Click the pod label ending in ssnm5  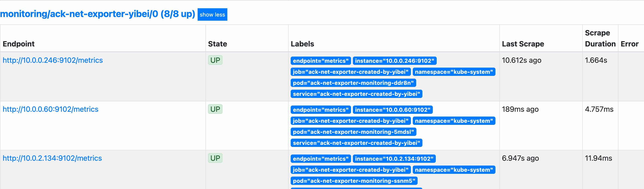click(354, 181)
